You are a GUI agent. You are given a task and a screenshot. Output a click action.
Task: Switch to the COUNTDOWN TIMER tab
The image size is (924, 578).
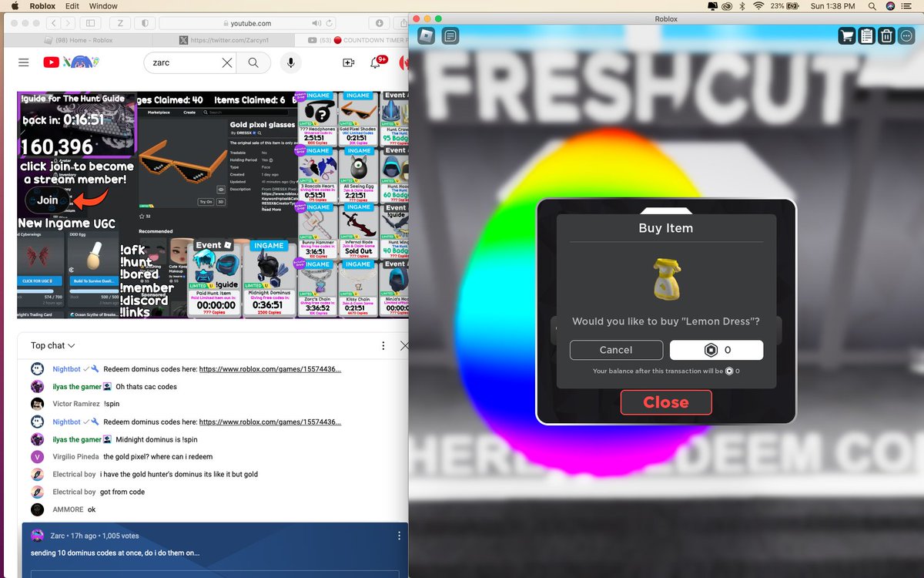351,40
